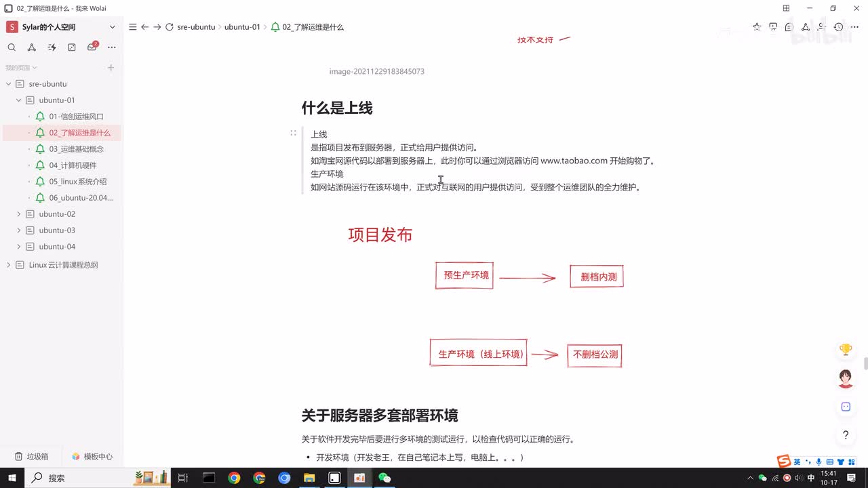Click the Sogou input method S icon
Screen dimensions: 868x488
click(784, 462)
